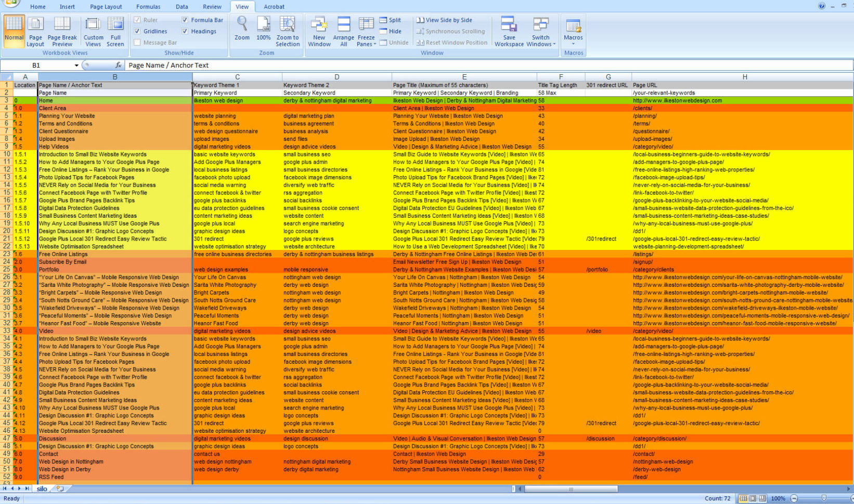
Task: Select the Page Break Preview icon
Action: coord(62,30)
